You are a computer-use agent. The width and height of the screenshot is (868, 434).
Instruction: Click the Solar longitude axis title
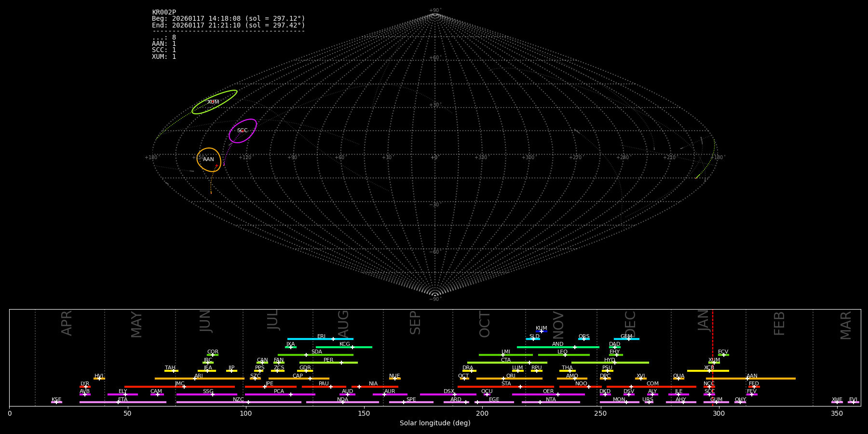click(x=434, y=423)
